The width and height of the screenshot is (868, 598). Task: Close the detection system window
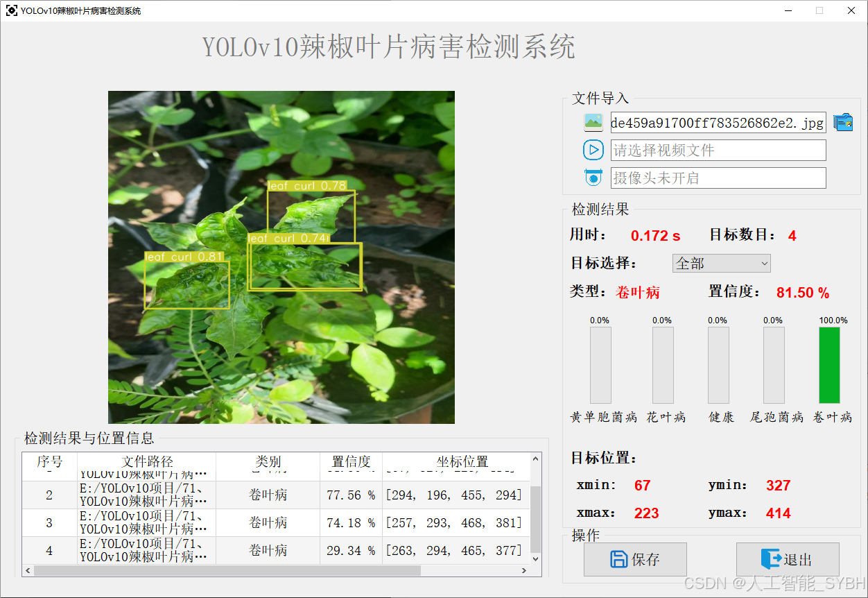click(851, 10)
